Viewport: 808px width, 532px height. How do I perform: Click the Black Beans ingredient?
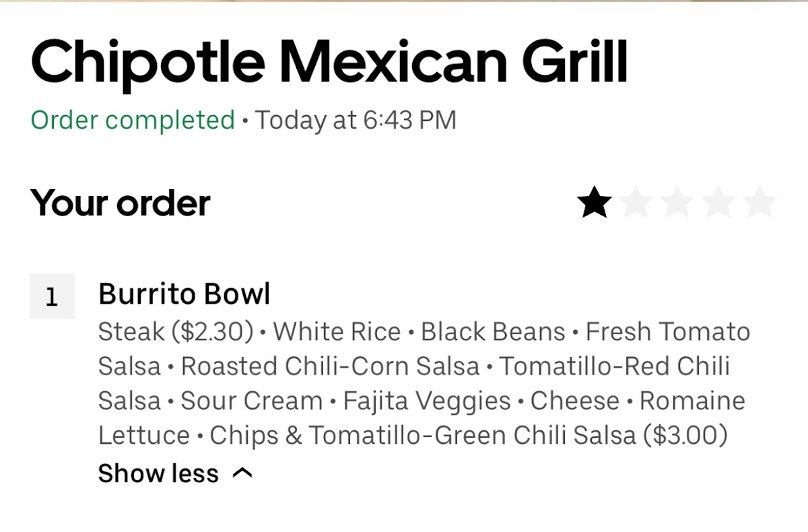(x=493, y=332)
